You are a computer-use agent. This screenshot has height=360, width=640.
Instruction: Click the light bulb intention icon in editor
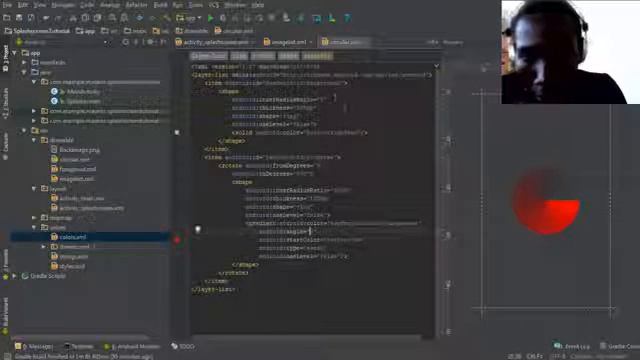click(198, 229)
